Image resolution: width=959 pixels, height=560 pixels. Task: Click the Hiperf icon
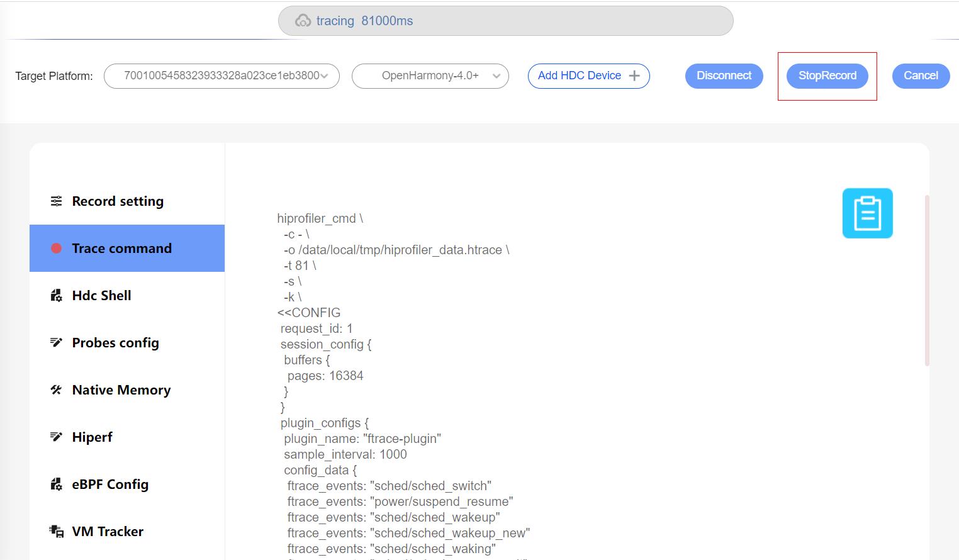57,437
